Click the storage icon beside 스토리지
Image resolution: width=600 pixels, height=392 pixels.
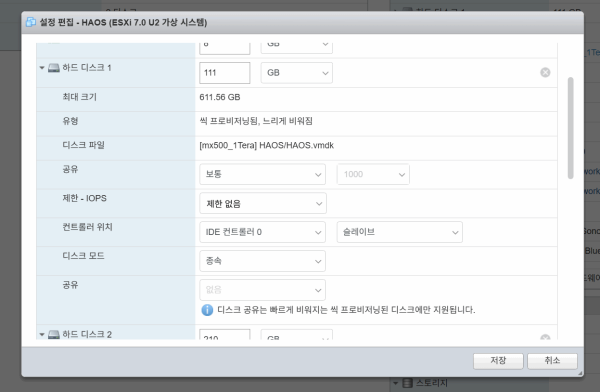[408, 383]
